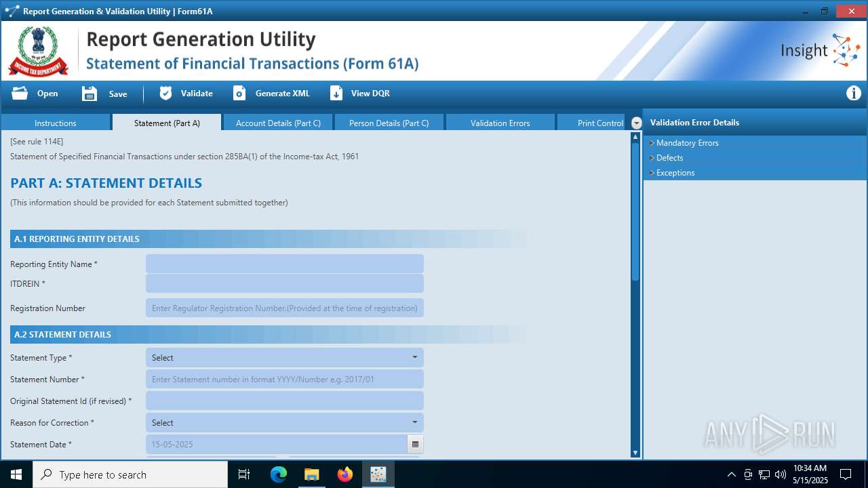This screenshot has width=868, height=488.
Task: Click the ITDREIN input field
Action: coord(285,283)
